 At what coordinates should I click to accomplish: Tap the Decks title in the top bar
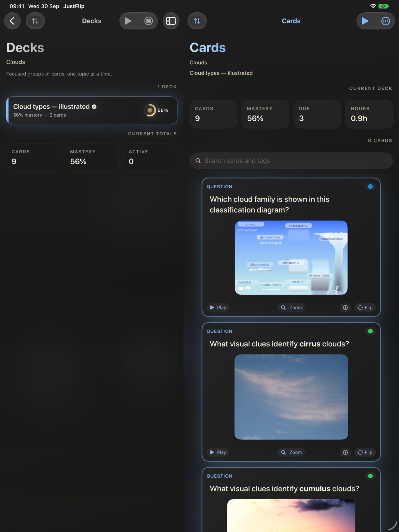click(92, 21)
